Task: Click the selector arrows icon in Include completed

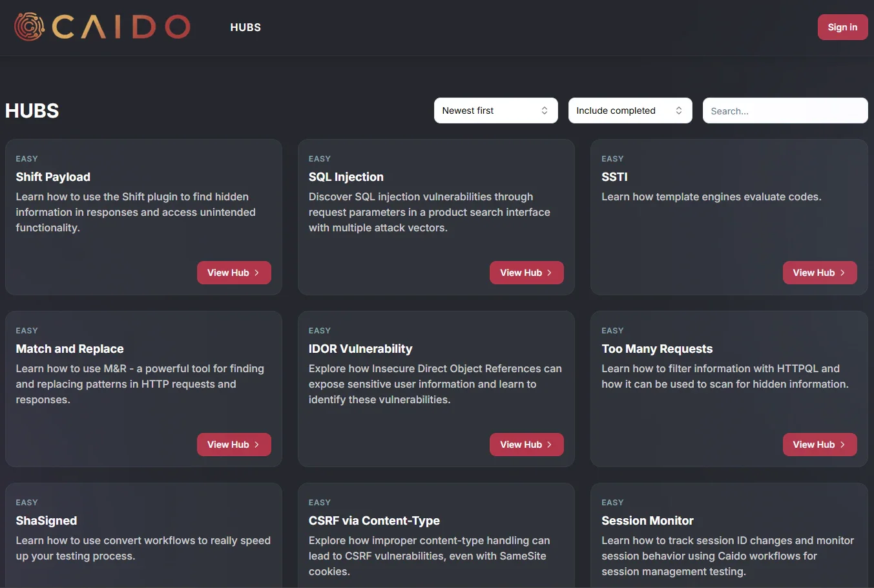Action: click(679, 110)
